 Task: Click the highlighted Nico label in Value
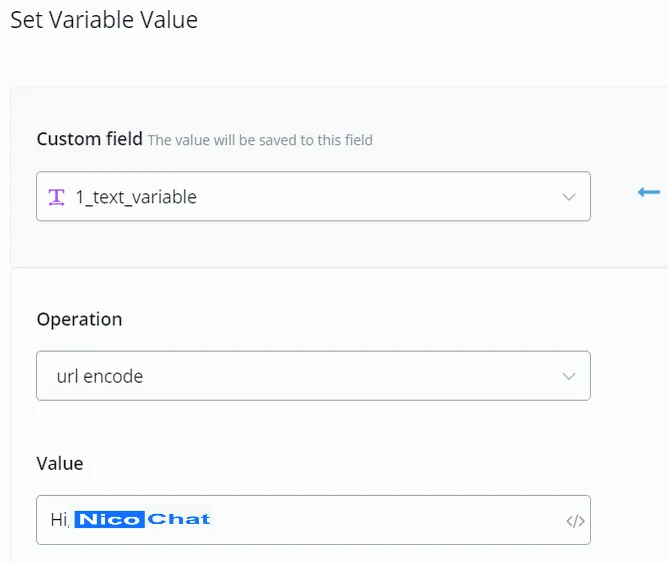(x=109, y=519)
